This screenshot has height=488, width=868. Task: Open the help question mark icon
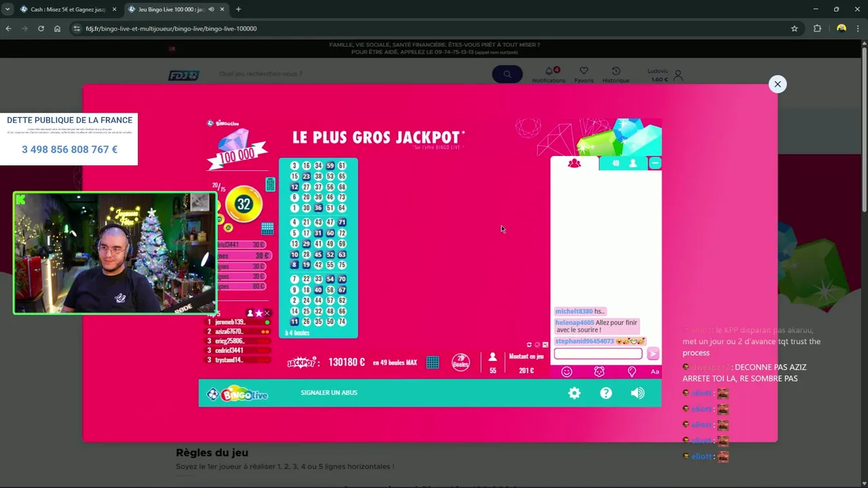606,393
